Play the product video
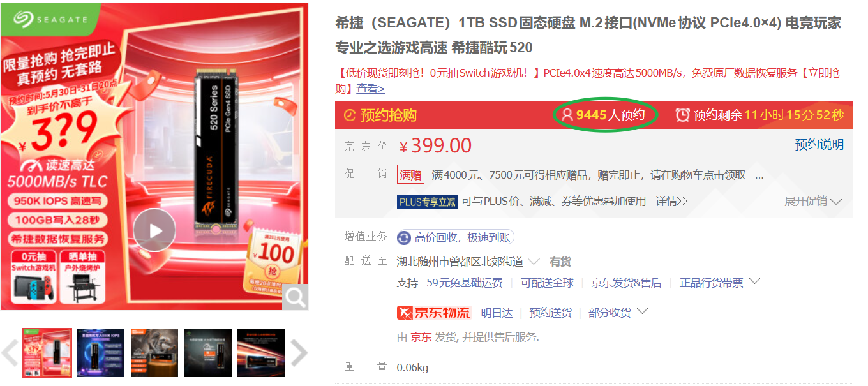This screenshot has width=868, height=386. (154, 230)
